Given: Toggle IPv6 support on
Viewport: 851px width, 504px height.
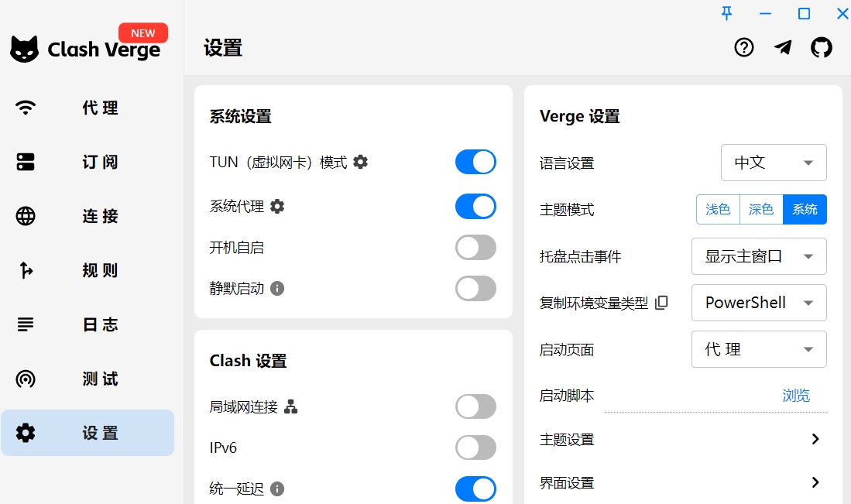Looking at the screenshot, I should [x=475, y=447].
